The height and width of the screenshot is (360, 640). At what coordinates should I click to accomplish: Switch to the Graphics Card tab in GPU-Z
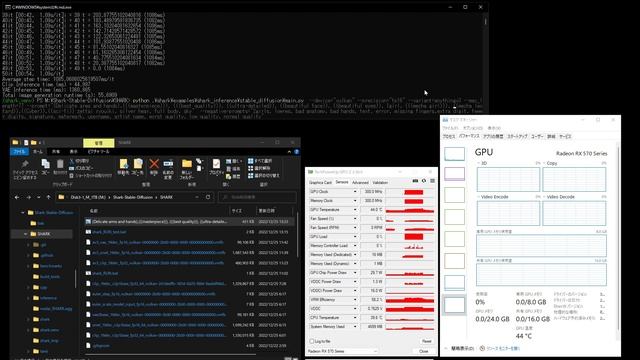tap(320, 182)
